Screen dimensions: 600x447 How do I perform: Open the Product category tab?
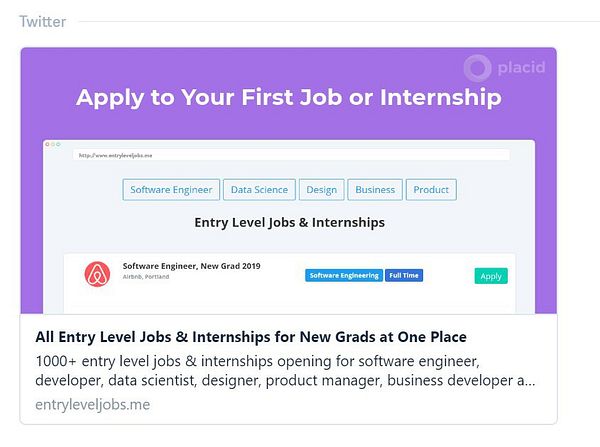(431, 189)
